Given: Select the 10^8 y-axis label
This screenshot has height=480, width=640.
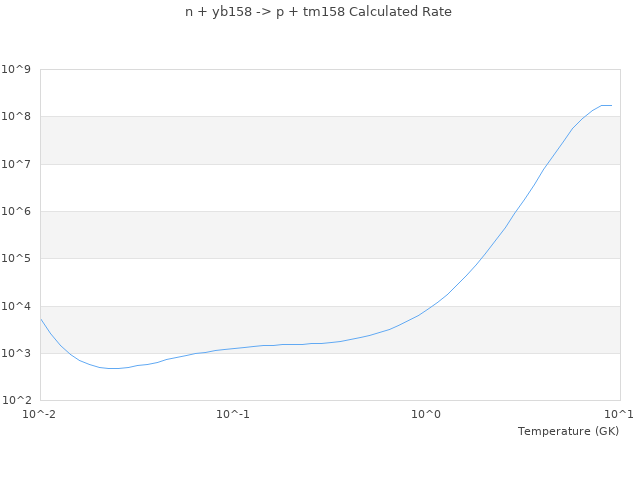Looking at the screenshot, I should pos(16,117).
